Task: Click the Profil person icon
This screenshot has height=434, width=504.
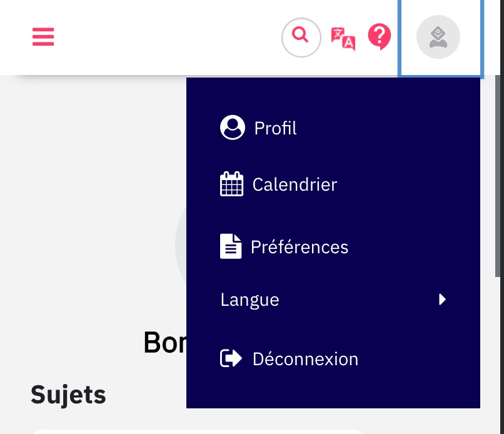Action: tap(233, 128)
